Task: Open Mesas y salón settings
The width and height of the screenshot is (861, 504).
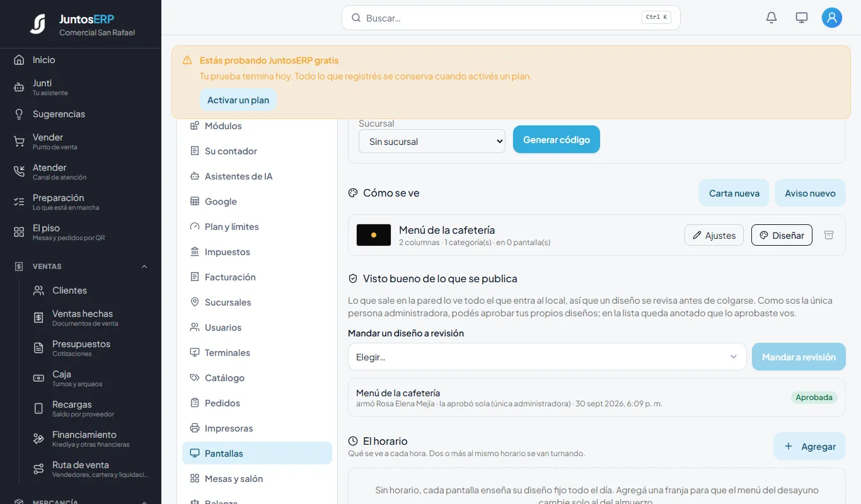Action: tap(257, 479)
